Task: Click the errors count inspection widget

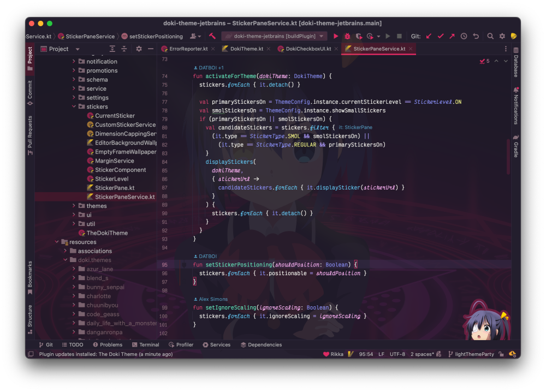Action: [484, 61]
